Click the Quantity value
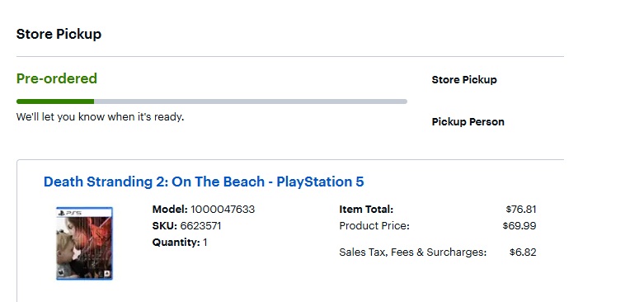The width and height of the screenshot is (644, 302). (205, 243)
